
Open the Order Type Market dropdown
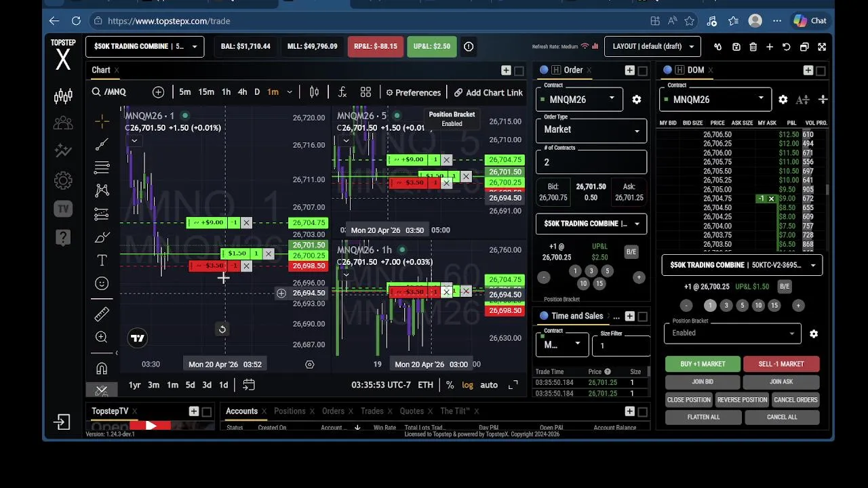[x=591, y=129]
